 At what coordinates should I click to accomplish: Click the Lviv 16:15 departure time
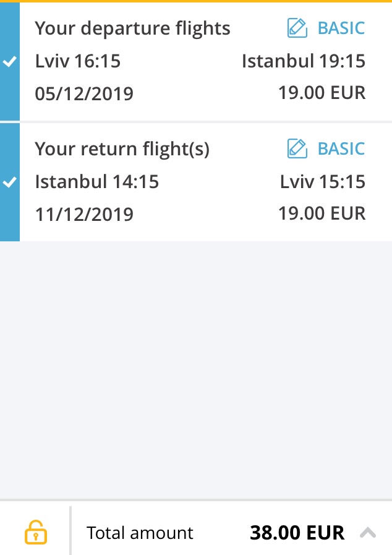[77, 61]
